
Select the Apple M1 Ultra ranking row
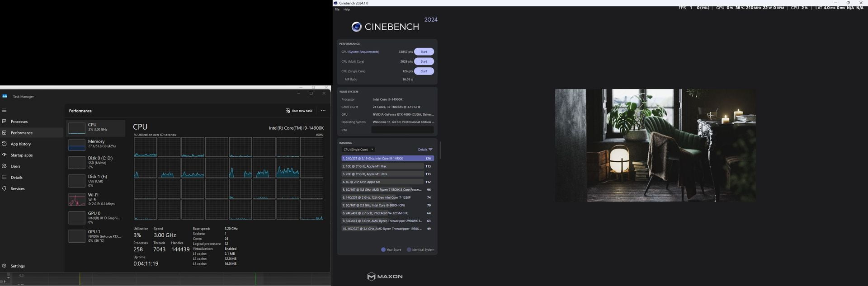click(x=387, y=174)
